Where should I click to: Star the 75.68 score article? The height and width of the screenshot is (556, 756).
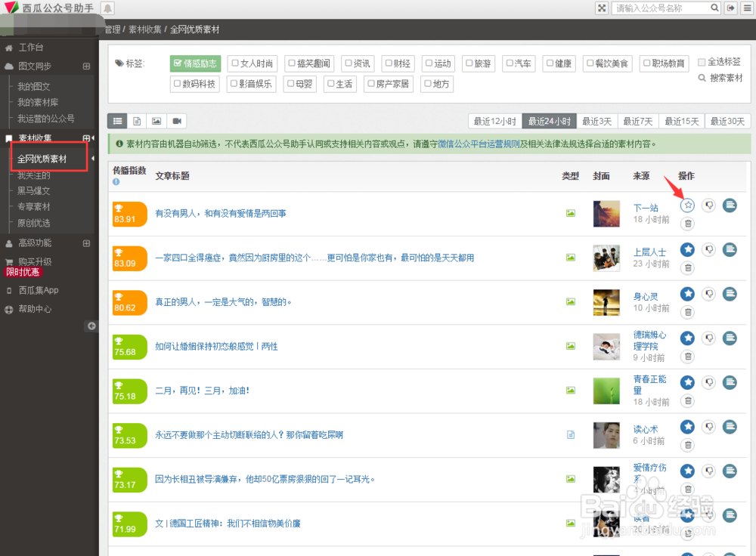pyautogui.click(x=687, y=338)
